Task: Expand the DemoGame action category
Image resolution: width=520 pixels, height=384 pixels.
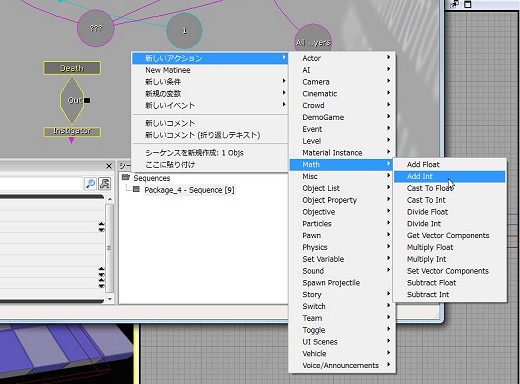Action: click(342, 117)
